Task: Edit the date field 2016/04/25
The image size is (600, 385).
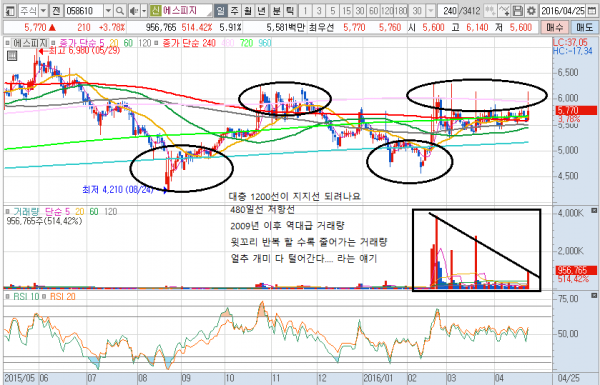Action: (562, 11)
